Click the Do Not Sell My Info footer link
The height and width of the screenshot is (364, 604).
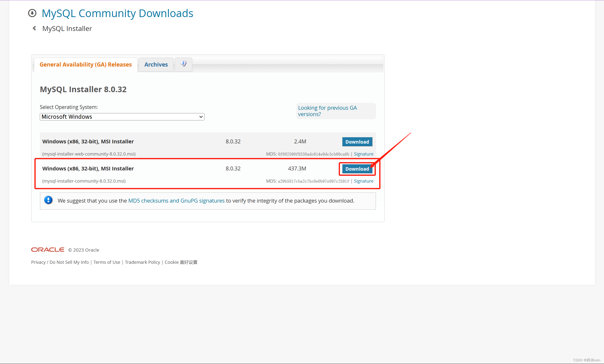[69, 262]
